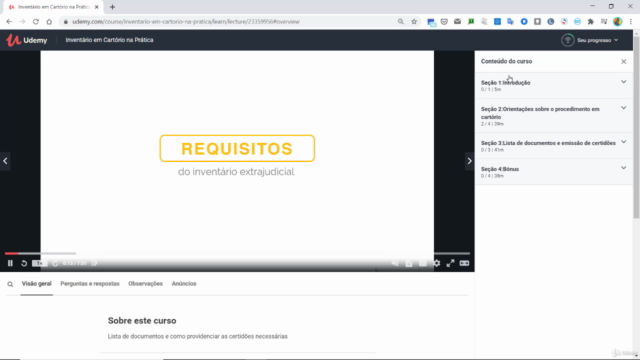Expand Seção 1: Introdução
Screen dimensions: 640x360
coord(553,85)
